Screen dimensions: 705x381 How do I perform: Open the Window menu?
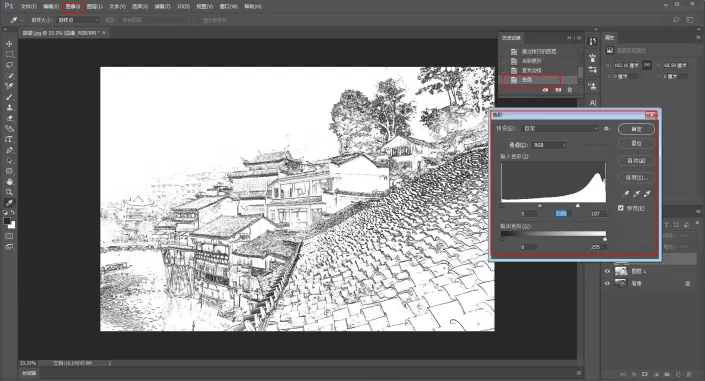coord(228,6)
